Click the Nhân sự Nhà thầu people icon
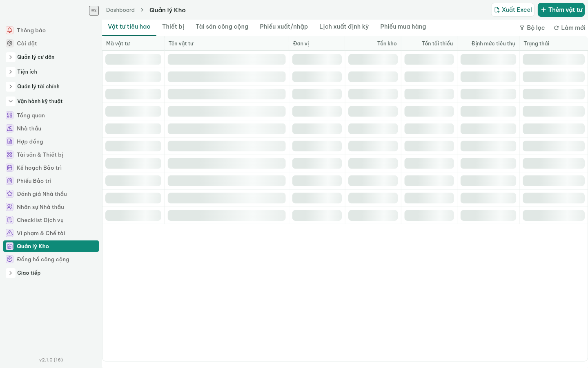This screenshot has width=588, height=368. click(x=10, y=207)
